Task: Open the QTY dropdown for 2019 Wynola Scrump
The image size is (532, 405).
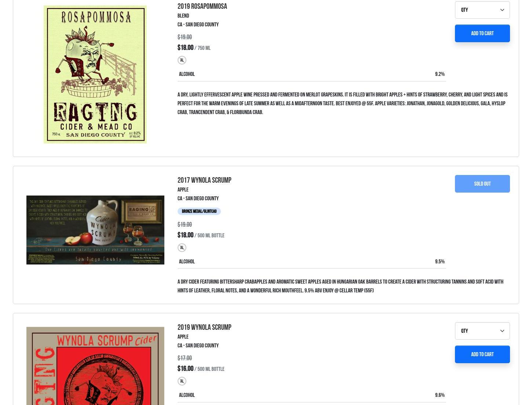Action: click(482, 331)
